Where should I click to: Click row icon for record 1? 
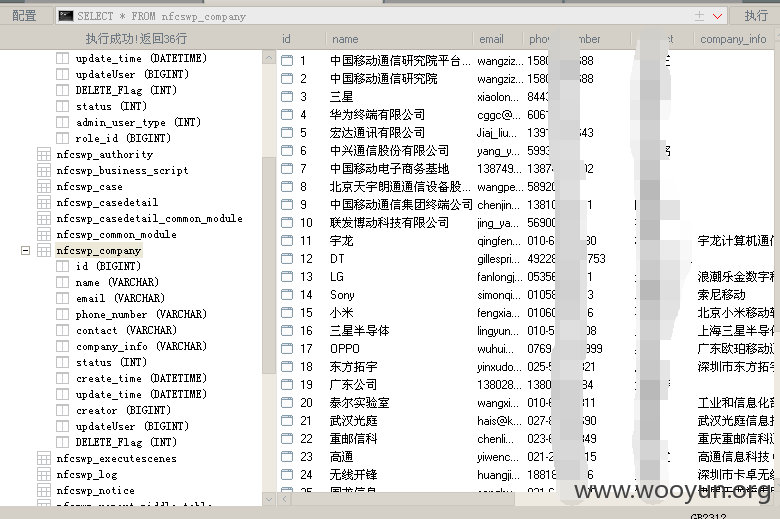[x=287, y=61]
